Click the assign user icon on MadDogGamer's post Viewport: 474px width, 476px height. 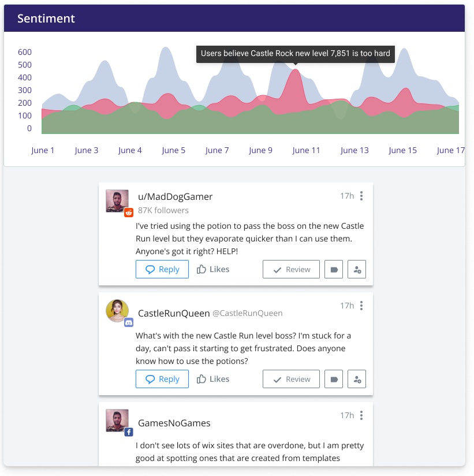click(357, 269)
